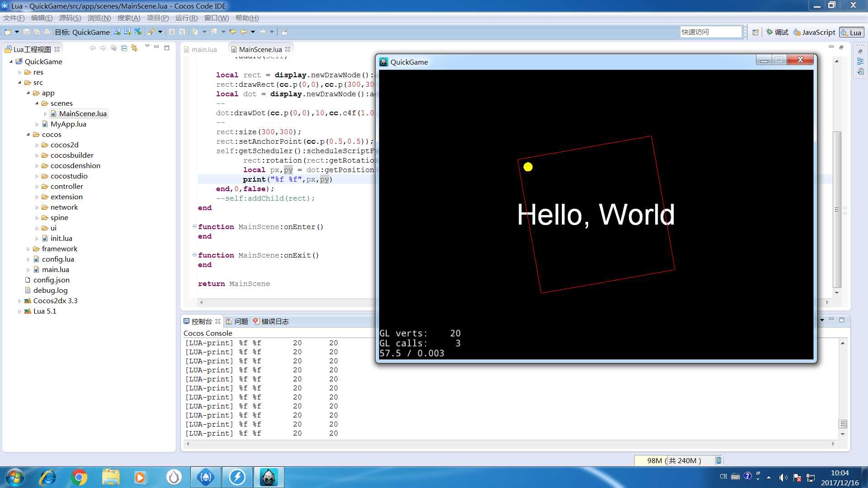The width and height of the screenshot is (868, 488).
Task: Open the 编辑(E) menu
Action: [x=42, y=18]
